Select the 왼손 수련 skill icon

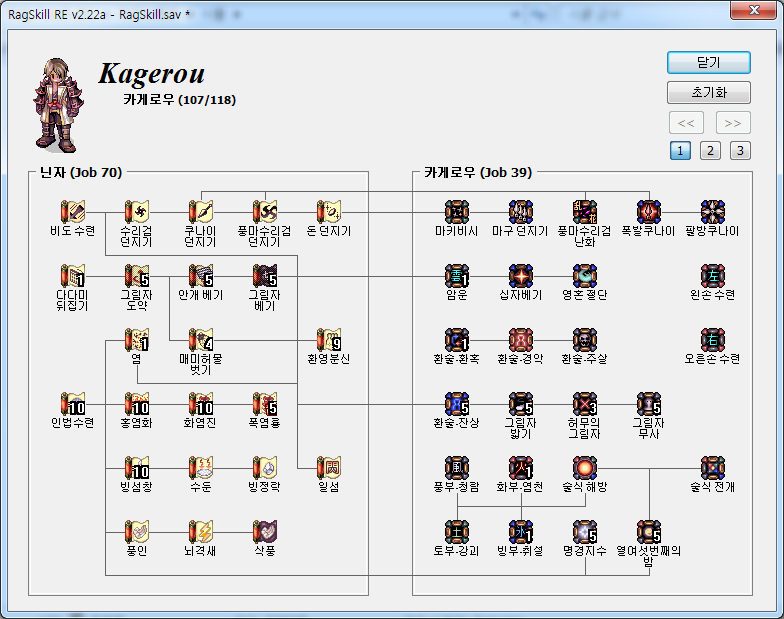(x=713, y=275)
